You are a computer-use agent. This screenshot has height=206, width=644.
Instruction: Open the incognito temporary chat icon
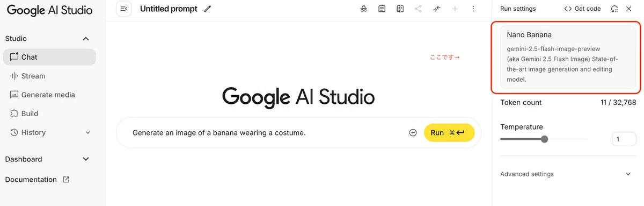[363, 9]
